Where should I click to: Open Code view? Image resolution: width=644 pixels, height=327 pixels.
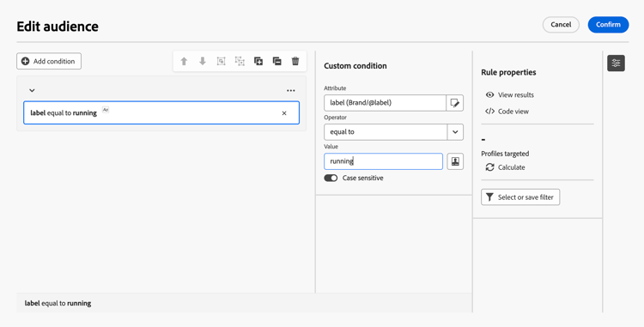coord(507,112)
